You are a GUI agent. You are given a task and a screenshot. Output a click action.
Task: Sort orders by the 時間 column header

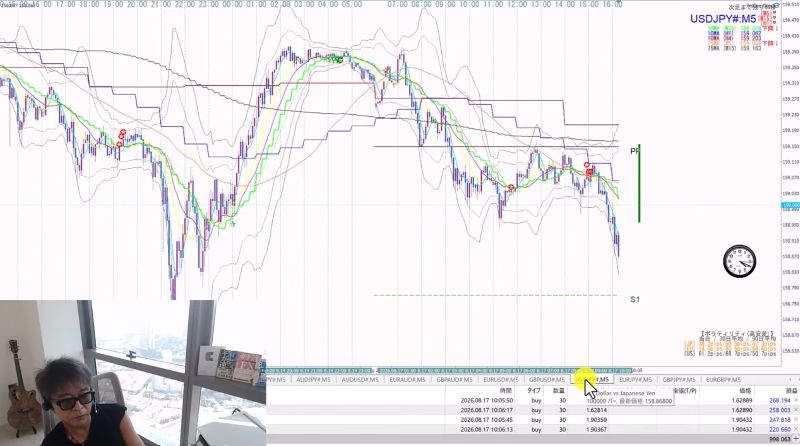[506, 390]
